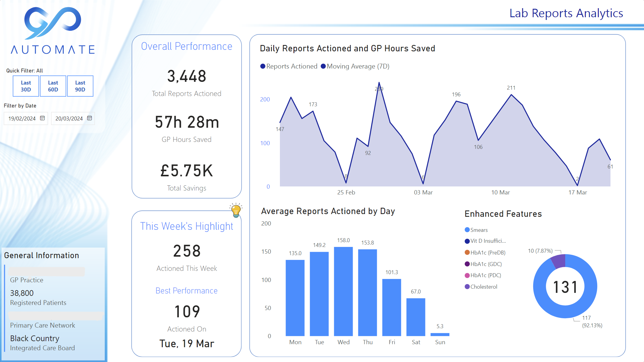644x362 pixels.
Task: Apply the Last 30D quick filter
Action: point(26,86)
